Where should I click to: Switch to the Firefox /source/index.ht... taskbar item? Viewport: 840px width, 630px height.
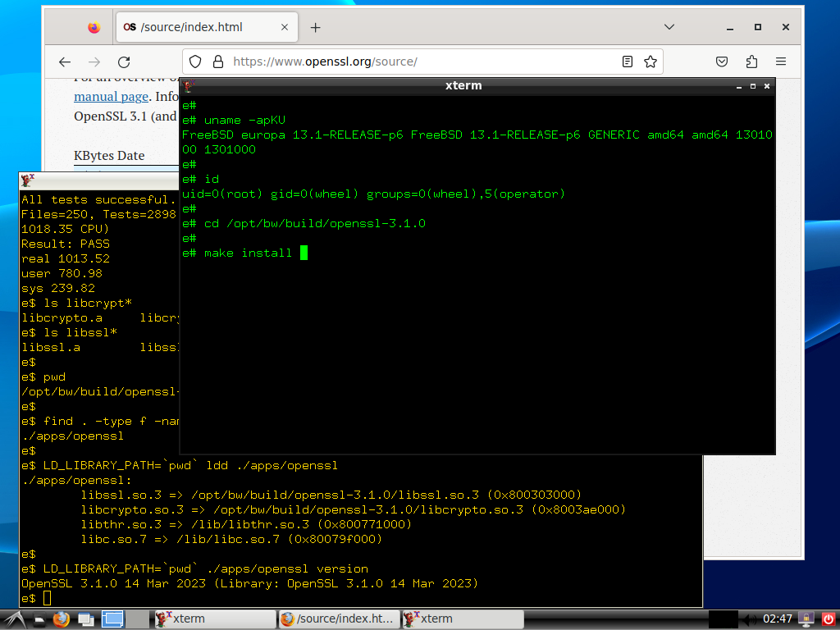coord(338,619)
